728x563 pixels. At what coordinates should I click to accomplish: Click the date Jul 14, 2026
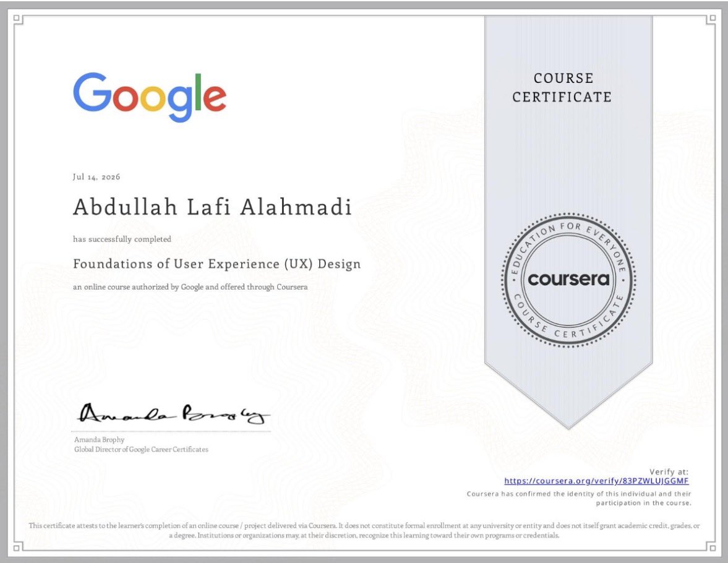(x=96, y=177)
